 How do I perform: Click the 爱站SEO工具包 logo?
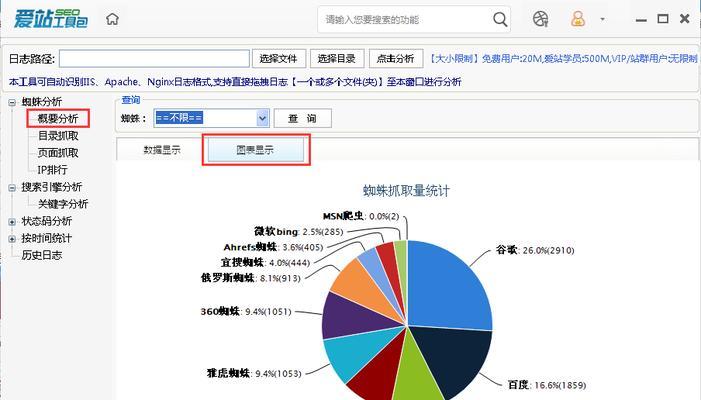[x=51, y=19]
